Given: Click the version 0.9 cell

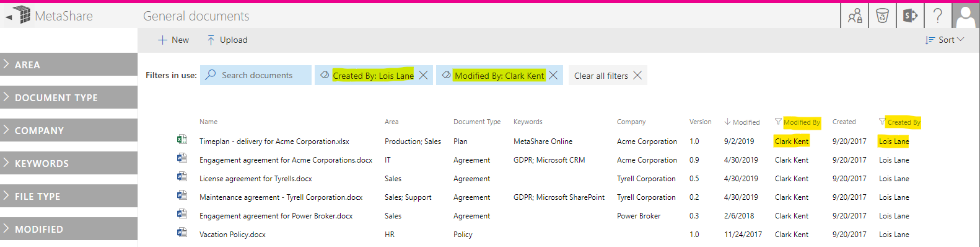Looking at the screenshot, I should point(694,160).
